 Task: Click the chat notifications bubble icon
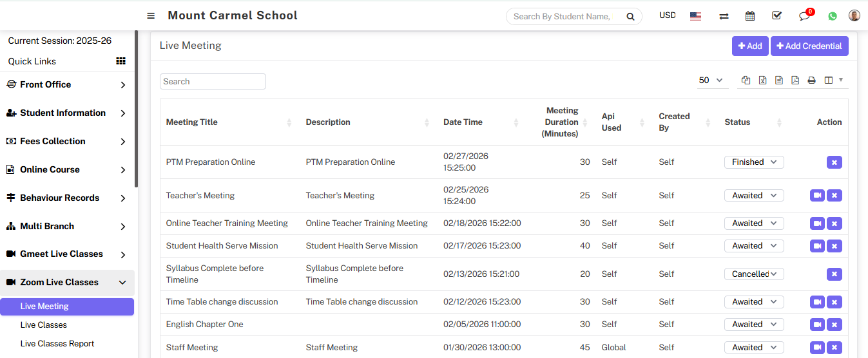(x=804, y=16)
